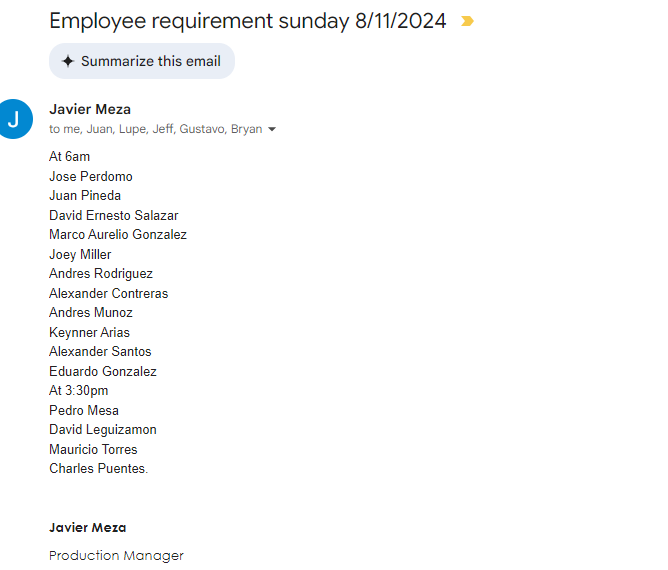This screenshot has width=668, height=570.
Task: Click sender name Javier Meza in header
Action: pos(90,109)
